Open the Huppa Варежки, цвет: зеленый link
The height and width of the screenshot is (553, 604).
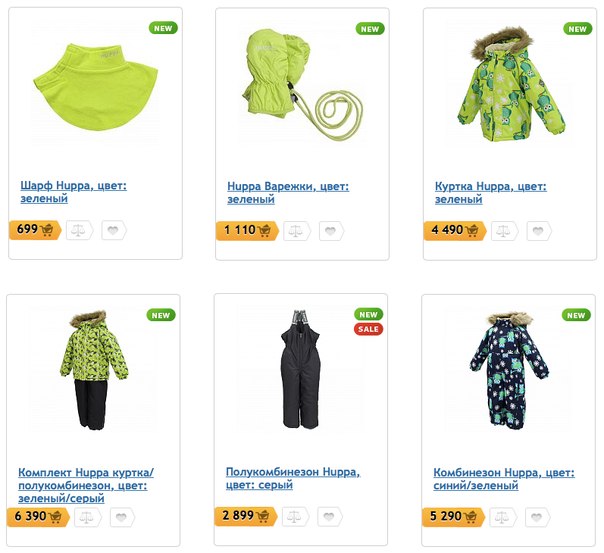click(x=288, y=193)
